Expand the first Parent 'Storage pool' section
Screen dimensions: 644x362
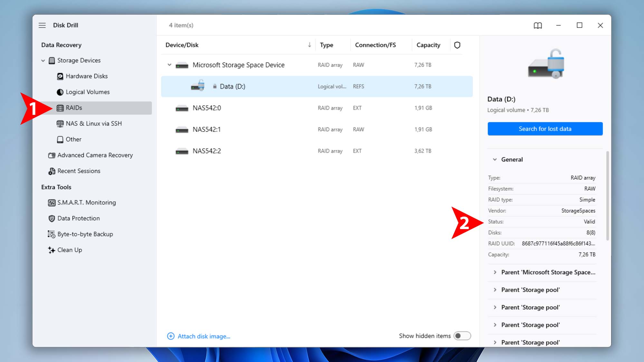coord(495,290)
